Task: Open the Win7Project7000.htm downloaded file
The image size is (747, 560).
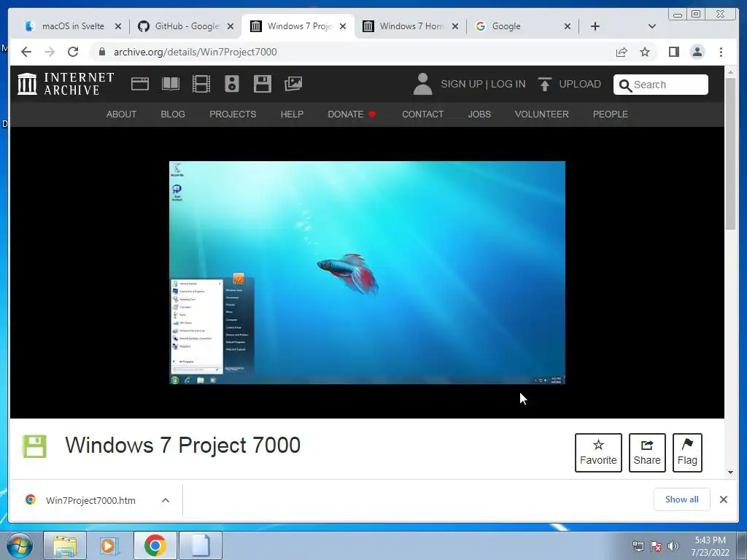Action: [90, 500]
